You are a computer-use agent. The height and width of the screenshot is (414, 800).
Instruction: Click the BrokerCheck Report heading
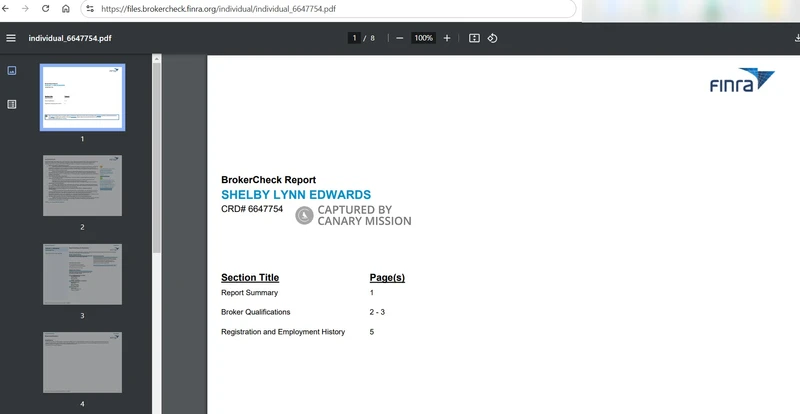[268, 180]
